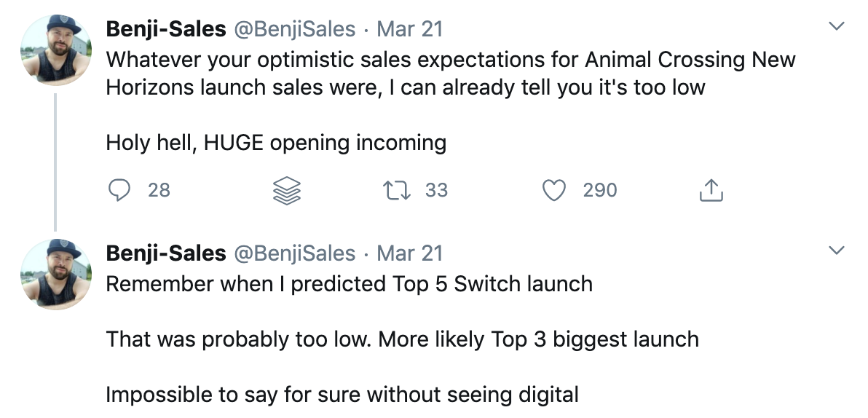868x418 pixels.
Task: Like the HUGE opening incoming tweet
Action: pos(555,190)
